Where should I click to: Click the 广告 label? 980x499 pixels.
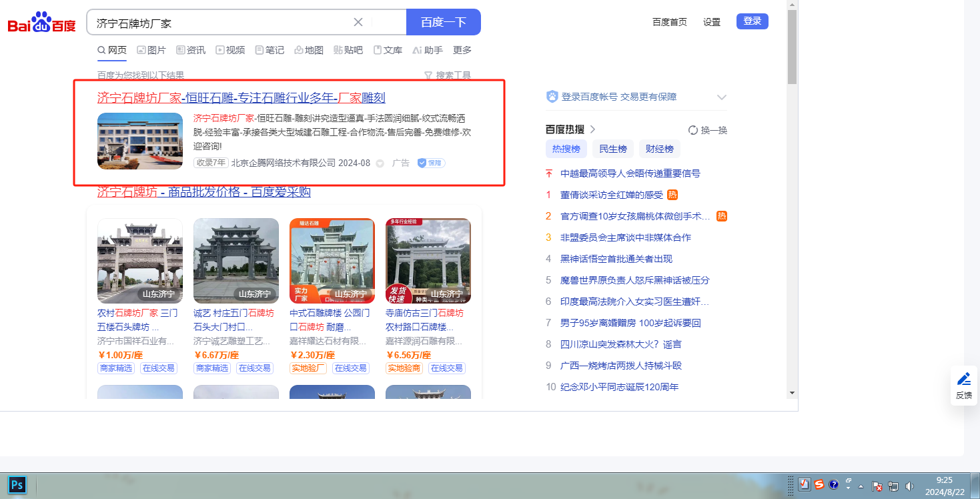(401, 163)
